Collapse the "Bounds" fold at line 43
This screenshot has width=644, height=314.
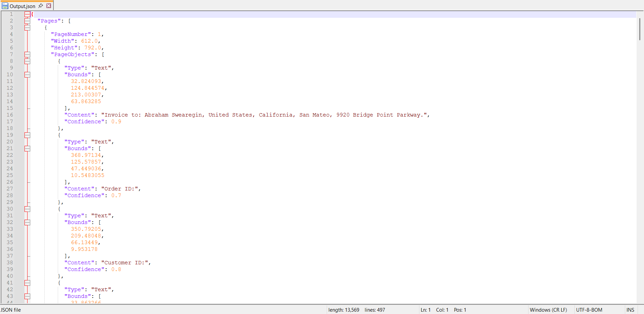(x=27, y=296)
